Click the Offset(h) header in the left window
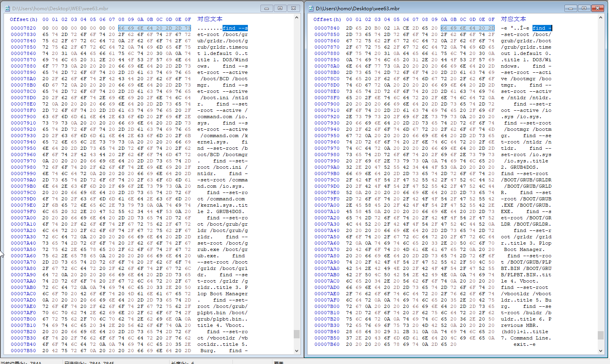Image resolution: width=610 pixels, height=364 pixels. pos(24,19)
